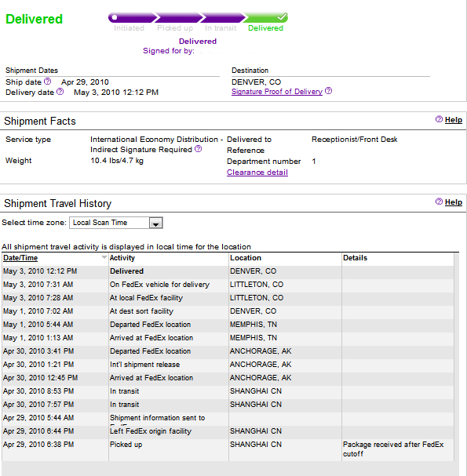The width and height of the screenshot is (467, 476).
Task: Click question icon in Shipment Facts header
Action: (x=439, y=119)
